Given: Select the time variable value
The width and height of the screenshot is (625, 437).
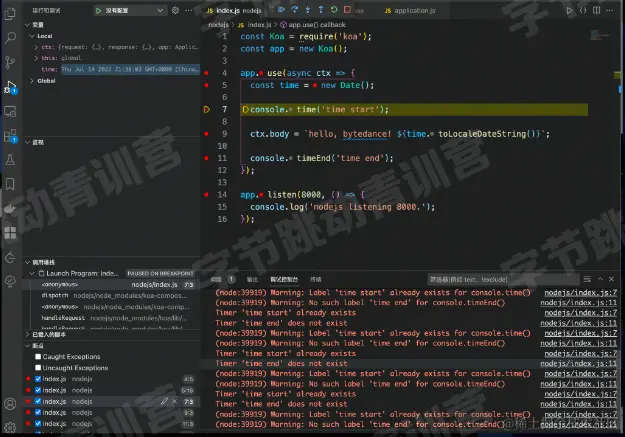Looking at the screenshot, I should (x=130, y=69).
